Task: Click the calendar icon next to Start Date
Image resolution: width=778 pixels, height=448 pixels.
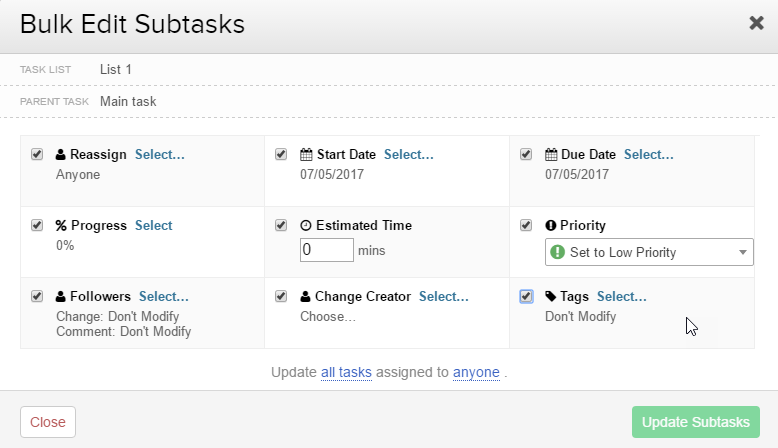Action: 306,155
